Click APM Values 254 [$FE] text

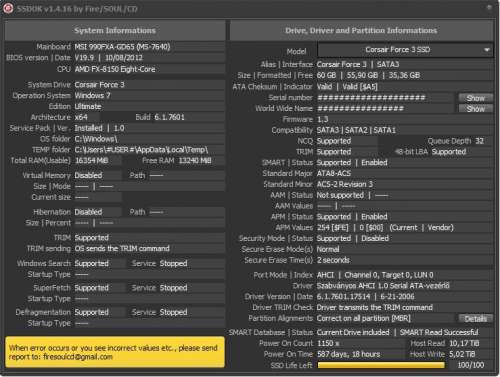(332, 228)
